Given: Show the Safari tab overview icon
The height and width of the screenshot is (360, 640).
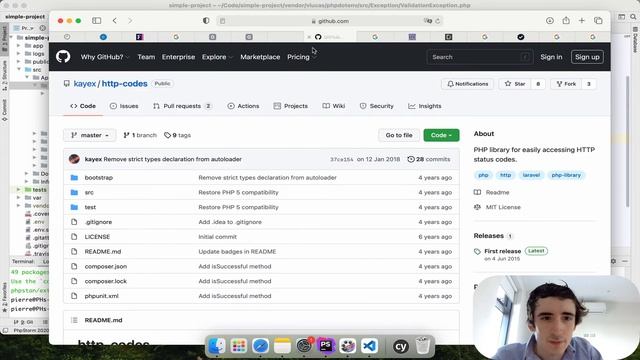Looking at the screenshot, I should 598,21.
